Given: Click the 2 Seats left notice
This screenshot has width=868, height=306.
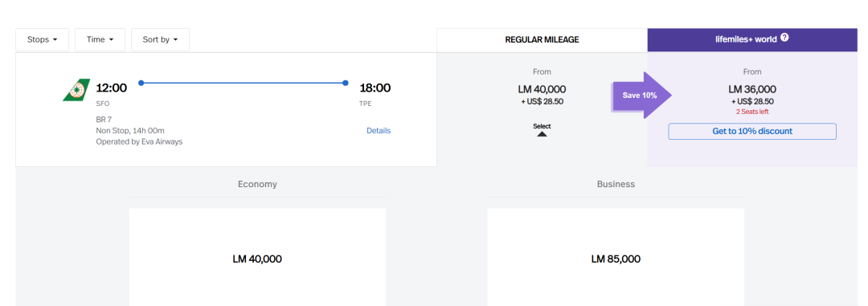Looking at the screenshot, I should tap(752, 112).
